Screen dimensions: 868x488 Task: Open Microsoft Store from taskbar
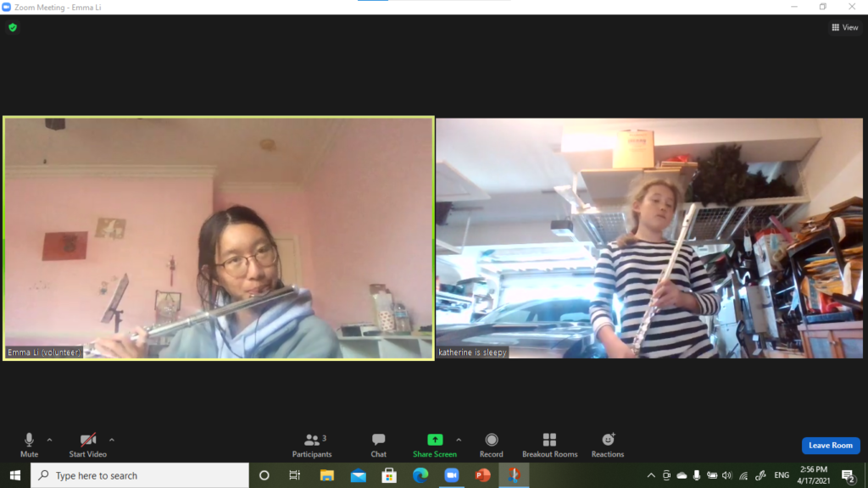[x=389, y=475]
